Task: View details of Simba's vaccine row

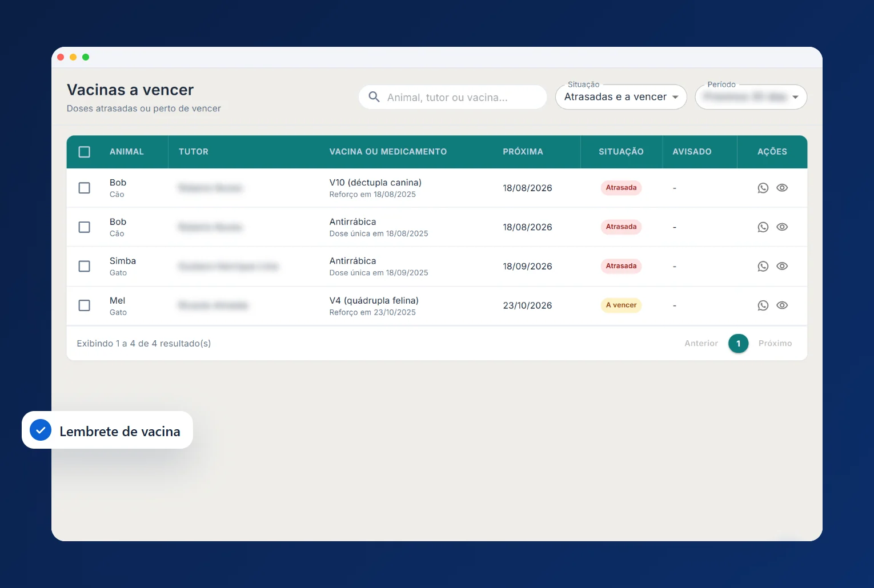Action: point(782,267)
